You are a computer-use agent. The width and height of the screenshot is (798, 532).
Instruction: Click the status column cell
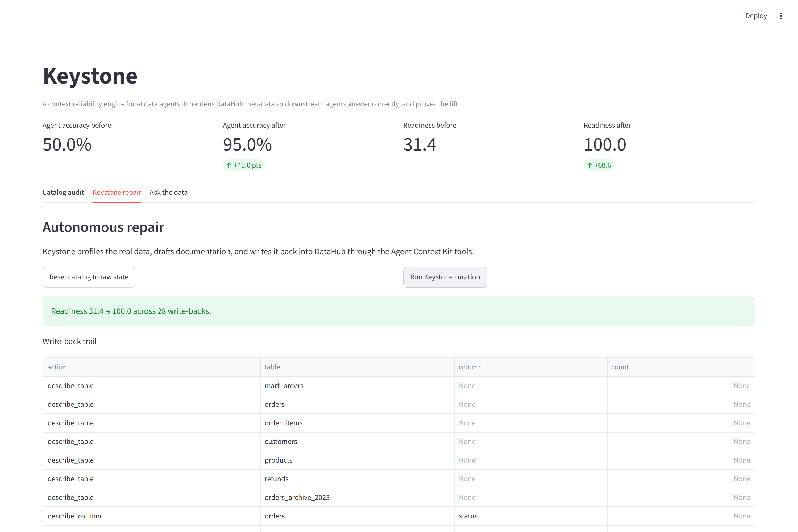click(531, 516)
